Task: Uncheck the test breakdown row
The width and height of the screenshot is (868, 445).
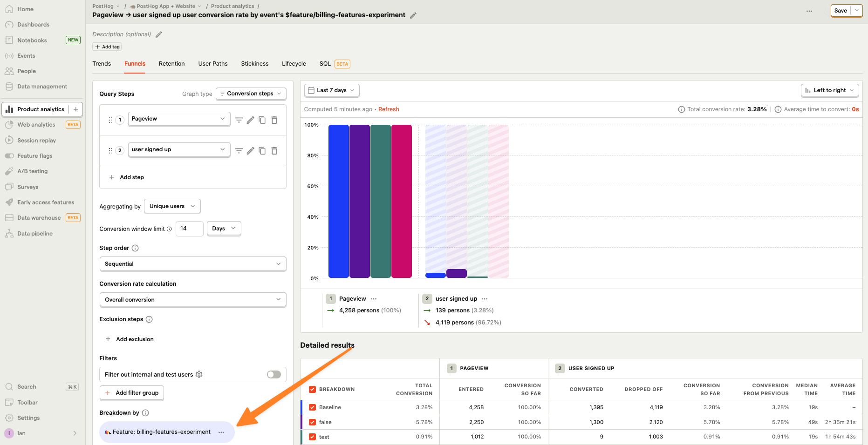Action: pos(313,437)
